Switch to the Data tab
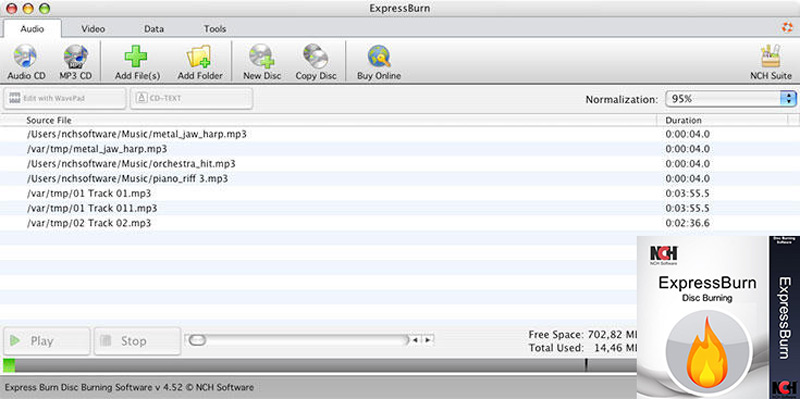This screenshot has width=800, height=399. 154,29
